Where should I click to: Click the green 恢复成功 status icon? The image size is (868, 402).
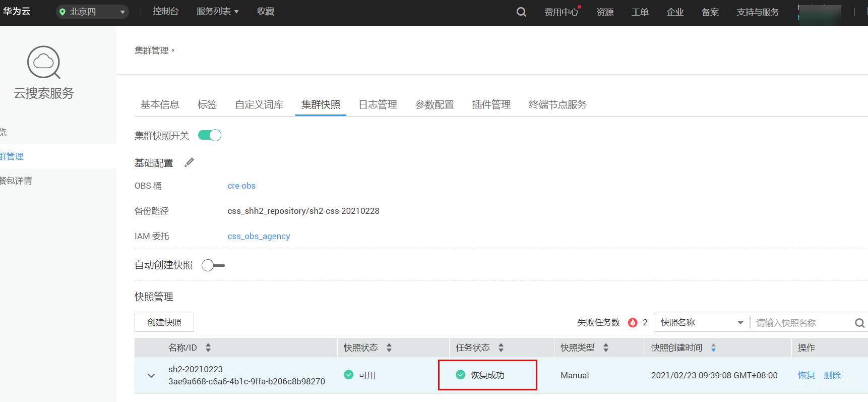[460, 375]
